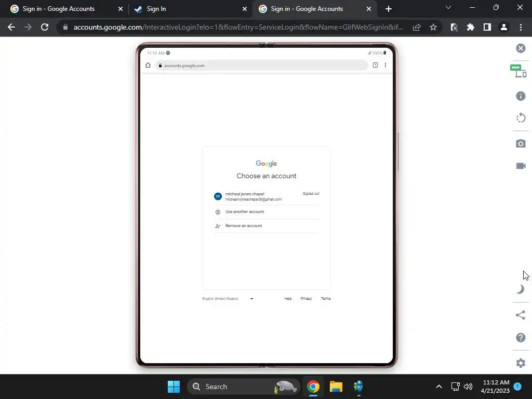This screenshot has height=399, width=532.
Task: Close the Steam Sign In tab
Action: coord(245,9)
